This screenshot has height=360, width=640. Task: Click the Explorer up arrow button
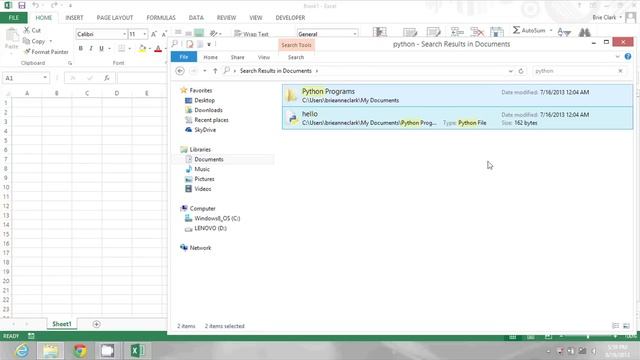point(215,71)
